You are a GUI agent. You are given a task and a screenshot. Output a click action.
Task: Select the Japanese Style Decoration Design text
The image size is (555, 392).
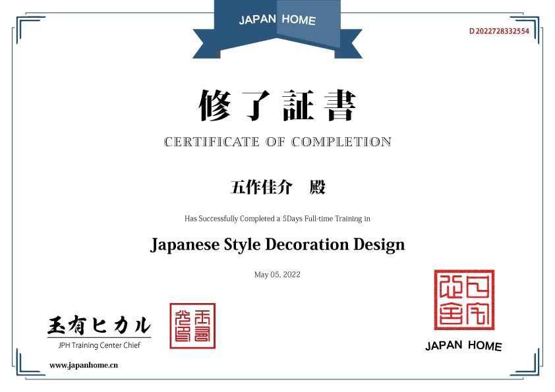pos(277,244)
